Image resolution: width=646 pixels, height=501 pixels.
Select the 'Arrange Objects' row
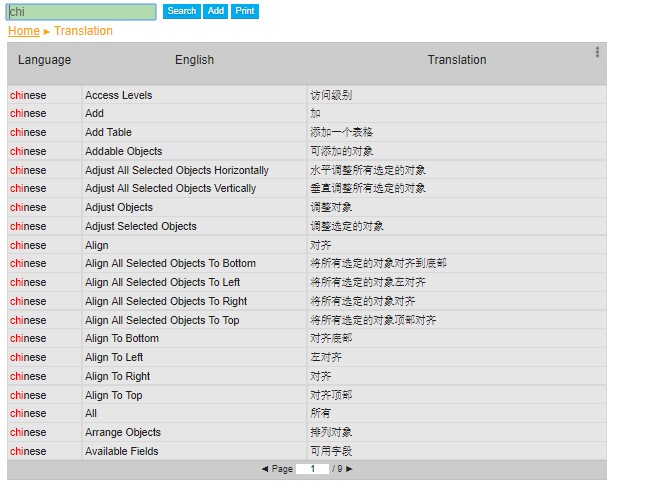coord(122,433)
